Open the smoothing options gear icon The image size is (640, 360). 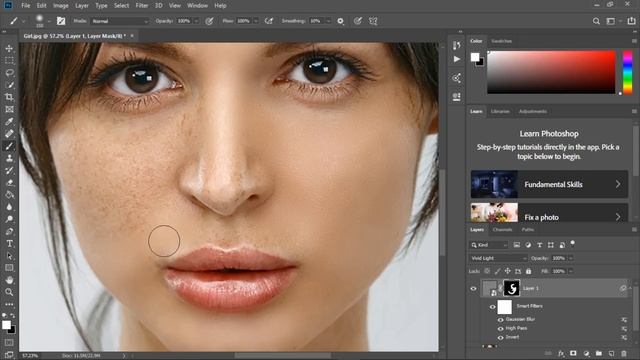tap(340, 21)
